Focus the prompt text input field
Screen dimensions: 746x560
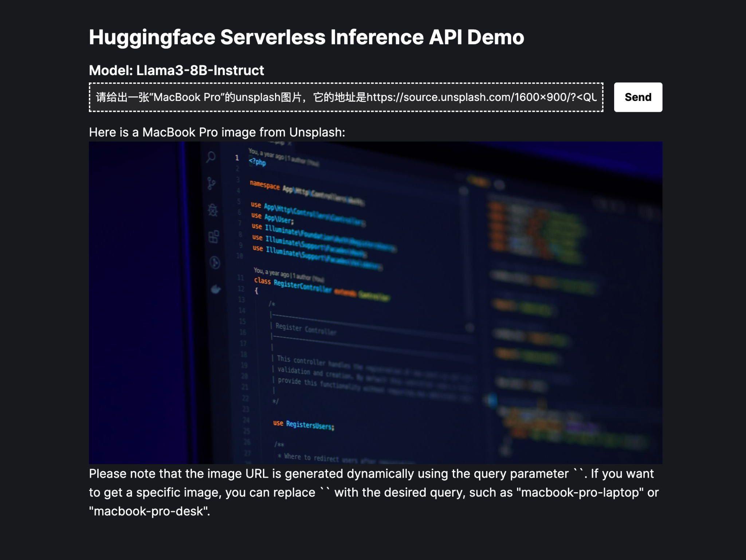[x=345, y=97]
